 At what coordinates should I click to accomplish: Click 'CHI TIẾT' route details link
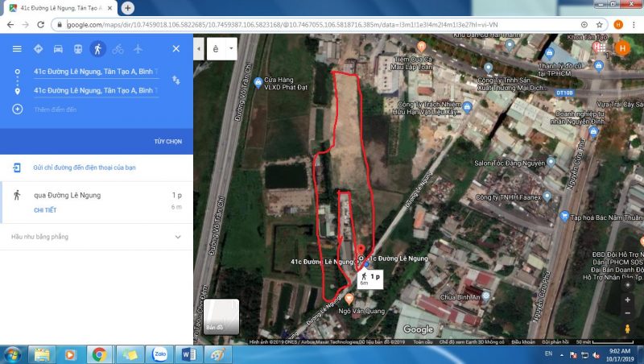(x=45, y=209)
